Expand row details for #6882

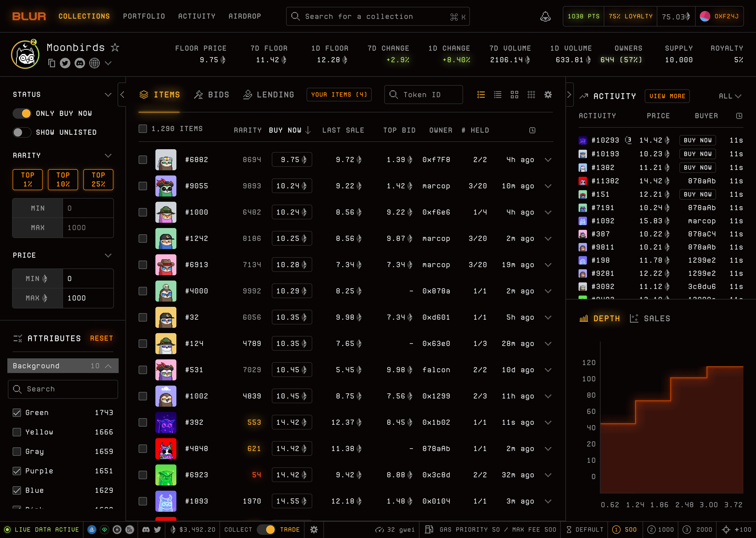click(x=548, y=160)
